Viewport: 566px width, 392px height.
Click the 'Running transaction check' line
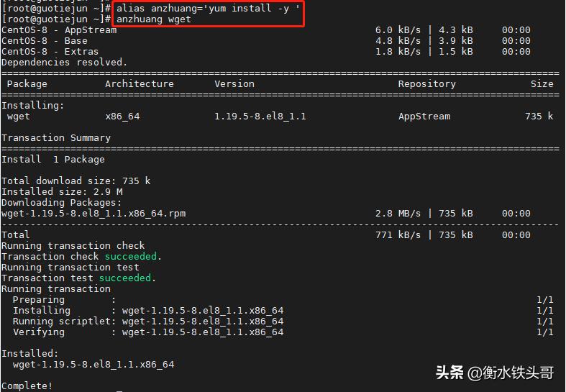[x=73, y=246]
